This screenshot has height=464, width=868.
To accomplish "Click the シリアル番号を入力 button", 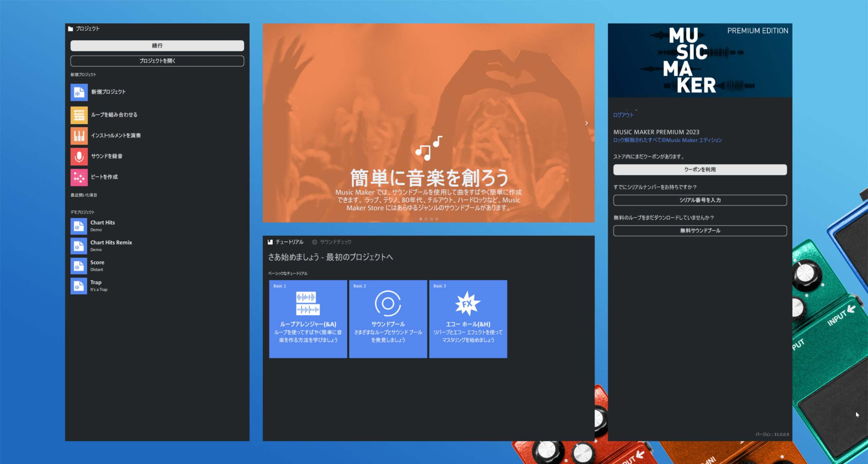I will (700, 200).
